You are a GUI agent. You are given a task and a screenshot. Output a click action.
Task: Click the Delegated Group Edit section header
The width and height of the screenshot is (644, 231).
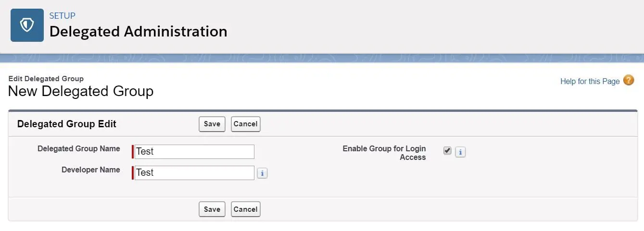(x=67, y=124)
